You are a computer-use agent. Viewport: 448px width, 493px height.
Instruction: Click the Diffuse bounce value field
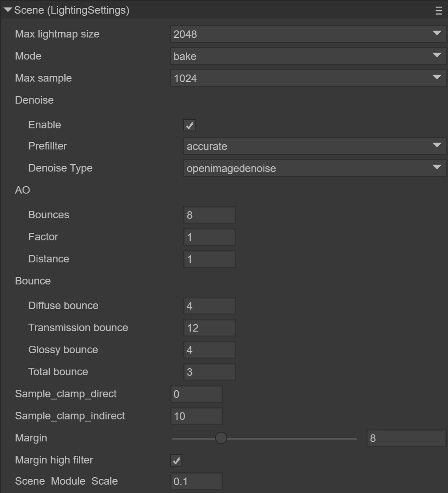(209, 306)
